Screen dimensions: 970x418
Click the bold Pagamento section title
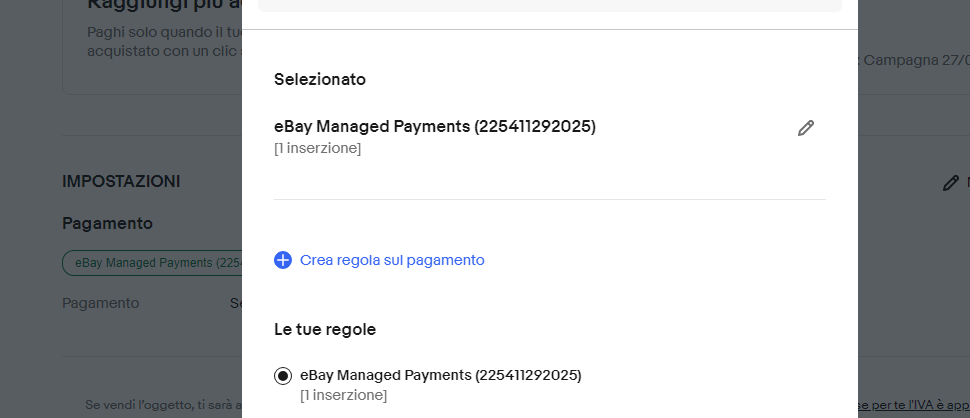107,223
